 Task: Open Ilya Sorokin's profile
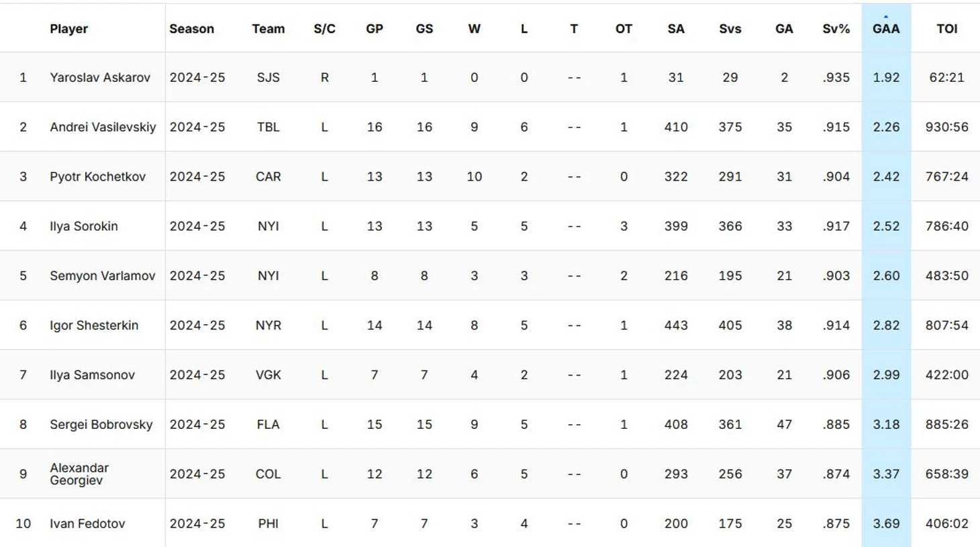coord(84,226)
